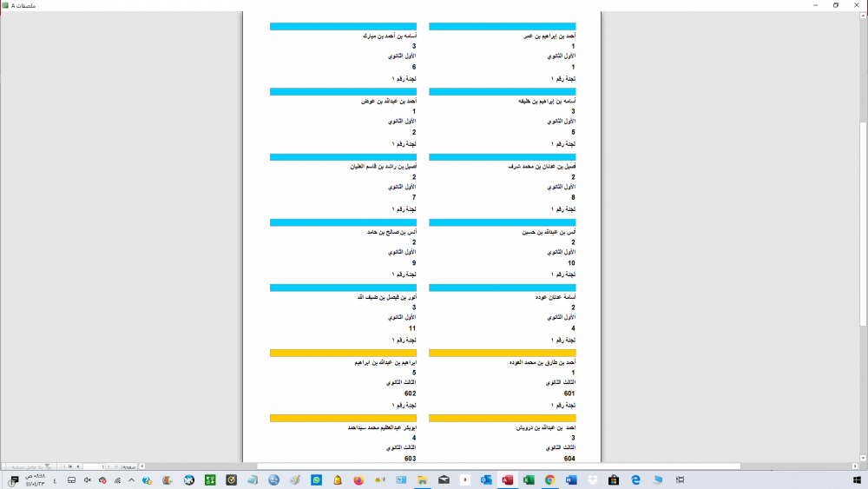The width and height of the screenshot is (868, 489).
Task: Click name 'ابراهيم بن عبدالله بن ابراهيم'
Action: coord(385,363)
